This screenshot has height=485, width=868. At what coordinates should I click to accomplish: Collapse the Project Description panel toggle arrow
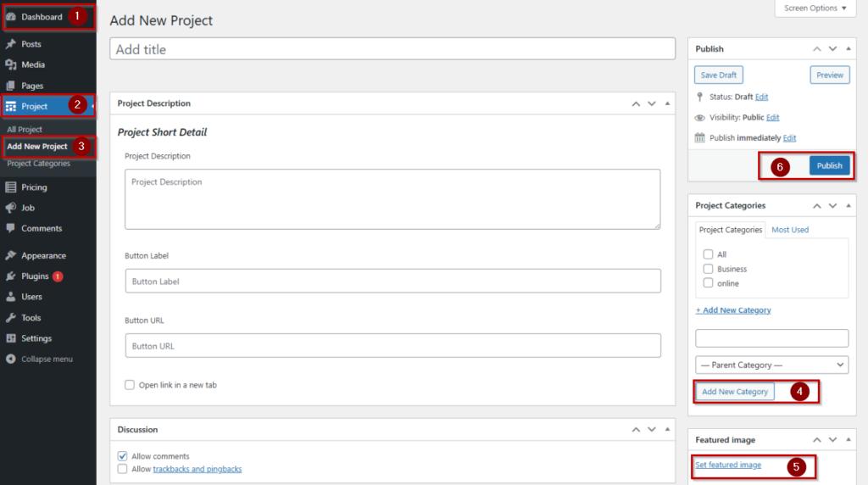click(668, 103)
